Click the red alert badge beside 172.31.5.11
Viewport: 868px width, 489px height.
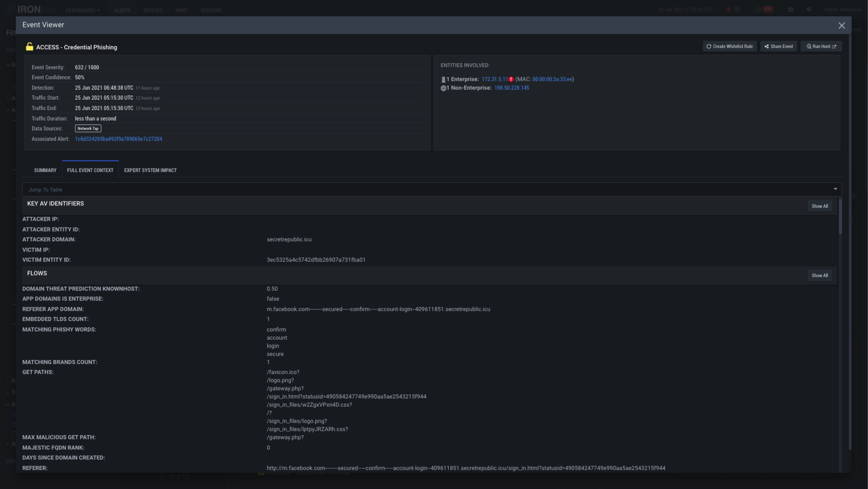coord(511,79)
